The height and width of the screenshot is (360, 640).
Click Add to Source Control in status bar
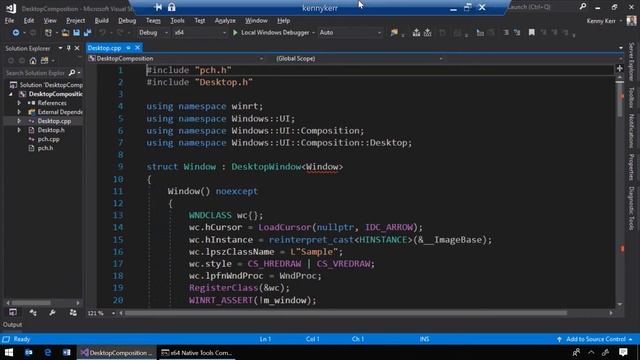[595, 339]
